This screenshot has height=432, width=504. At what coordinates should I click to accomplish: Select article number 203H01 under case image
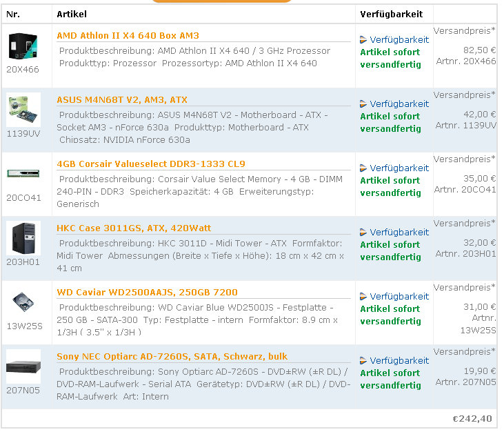point(23,262)
